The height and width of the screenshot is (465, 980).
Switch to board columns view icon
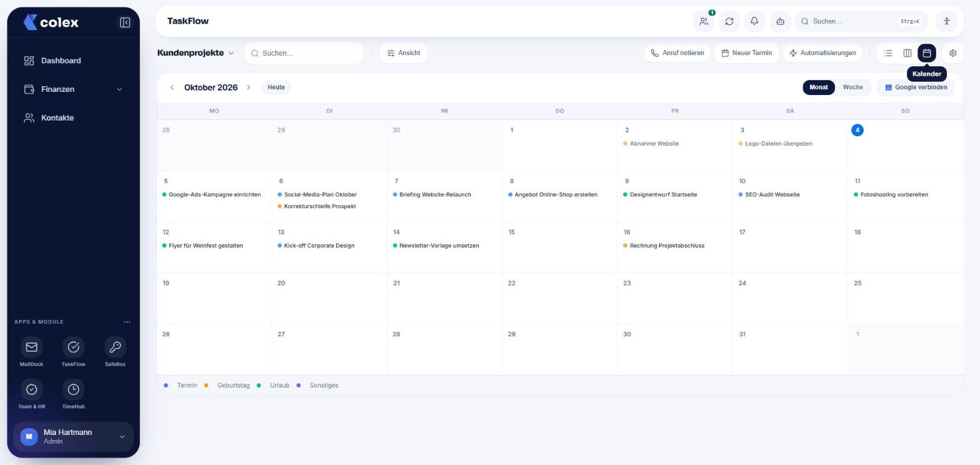[907, 53]
